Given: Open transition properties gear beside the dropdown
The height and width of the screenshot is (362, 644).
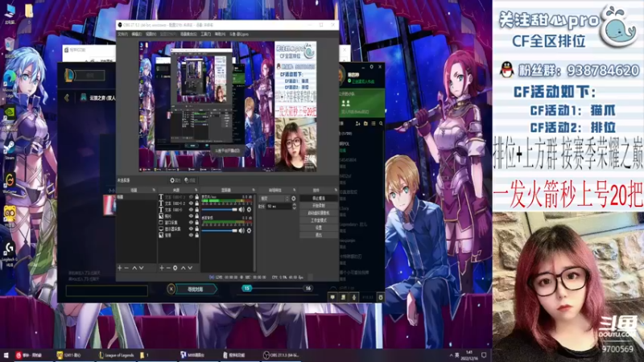Looking at the screenshot, I should click(x=293, y=199).
